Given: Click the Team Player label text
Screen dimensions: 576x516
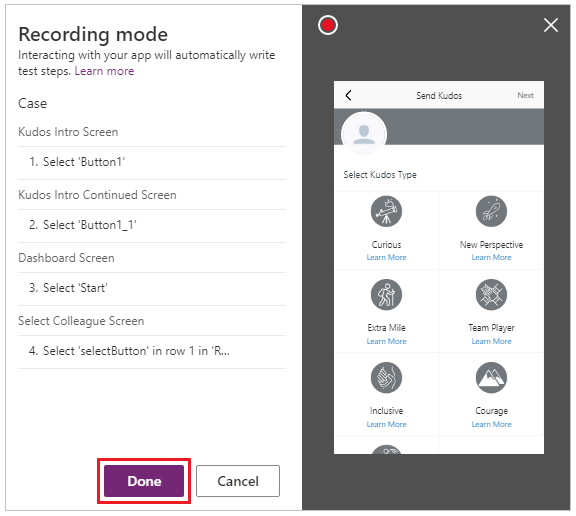Looking at the screenshot, I should (491, 328).
